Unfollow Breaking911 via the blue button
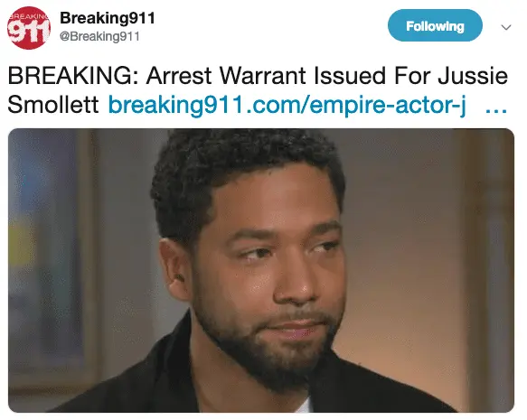This screenshot has height=420, width=527. tap(435, 25)
